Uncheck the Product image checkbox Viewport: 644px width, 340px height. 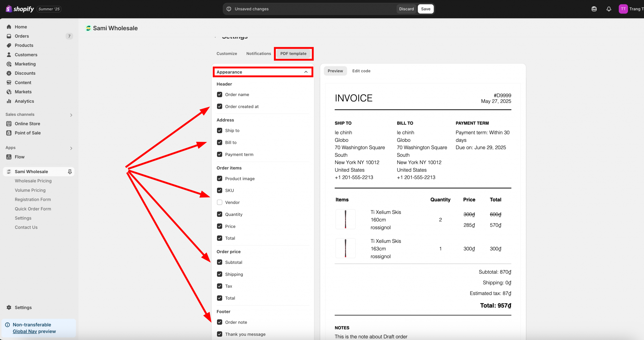219,178
